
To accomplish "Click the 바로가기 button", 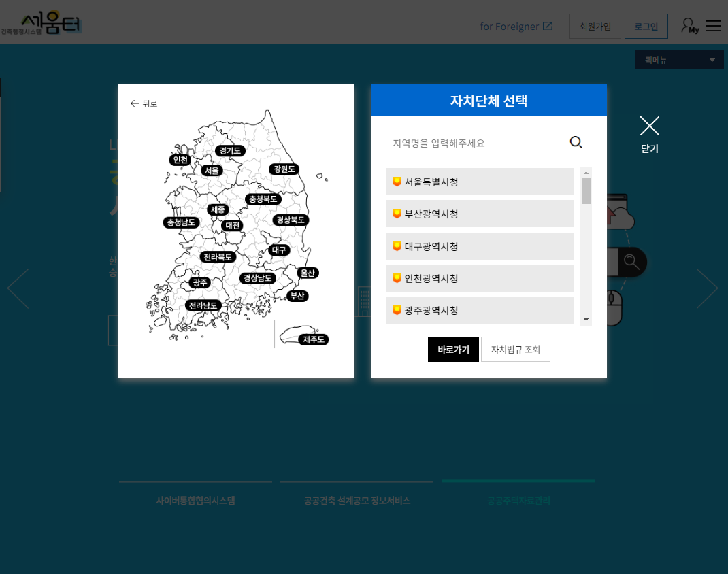I will tap(453, 350).
